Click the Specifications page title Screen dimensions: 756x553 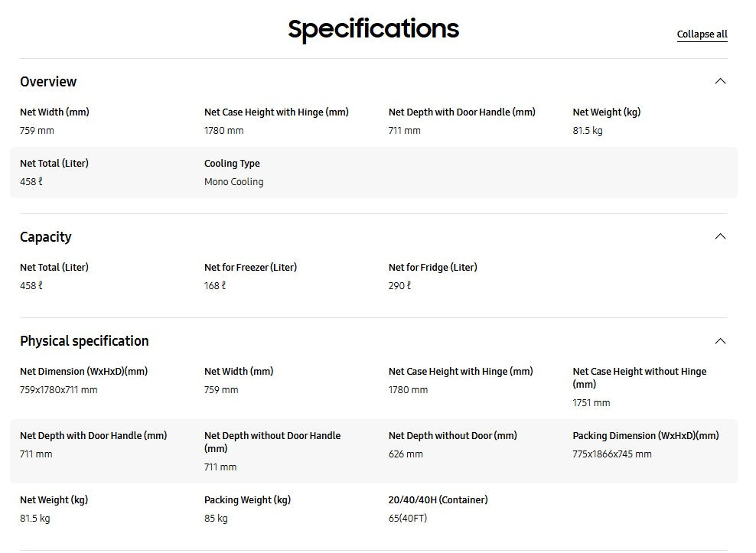pyautogui.click(x=373, y=29)
